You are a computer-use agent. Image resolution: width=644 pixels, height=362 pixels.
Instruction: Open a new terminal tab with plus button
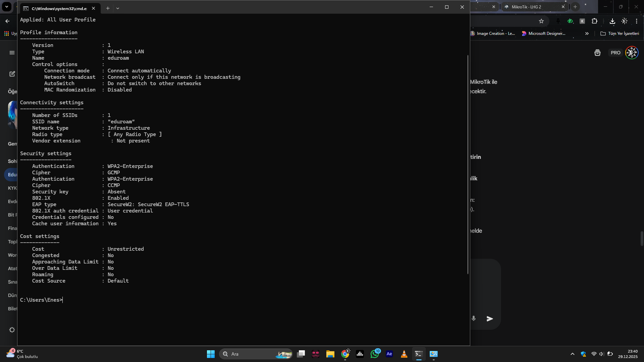(108, 8)
